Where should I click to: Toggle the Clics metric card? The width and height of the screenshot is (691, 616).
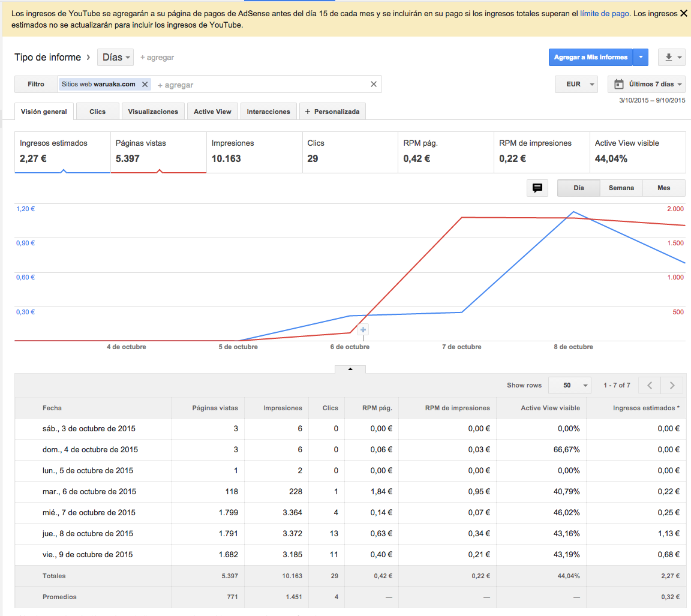coord(350,152)
